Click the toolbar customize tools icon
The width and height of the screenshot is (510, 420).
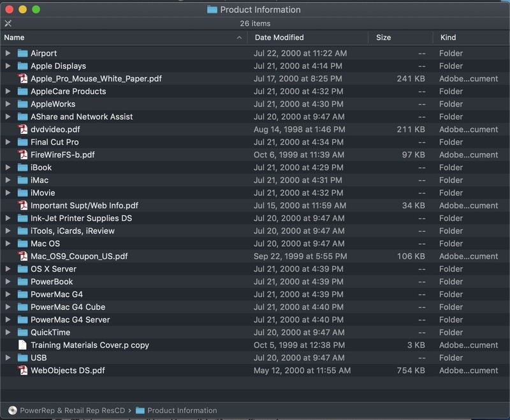8,23
